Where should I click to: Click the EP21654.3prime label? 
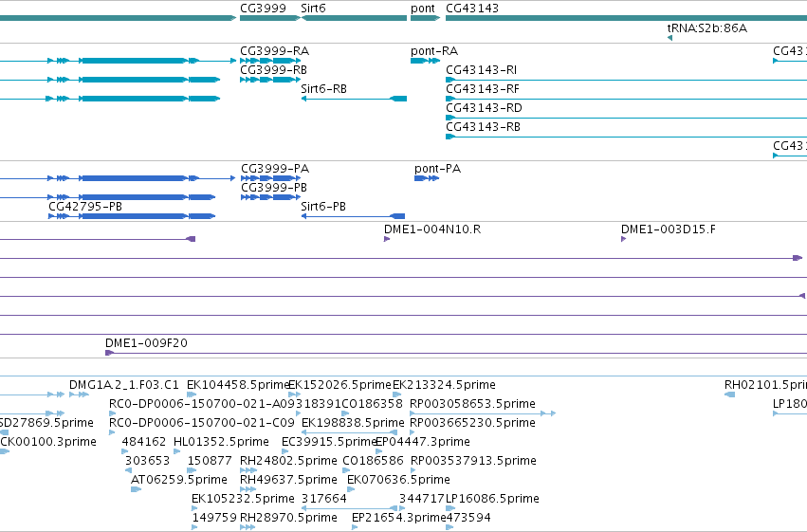399,519
